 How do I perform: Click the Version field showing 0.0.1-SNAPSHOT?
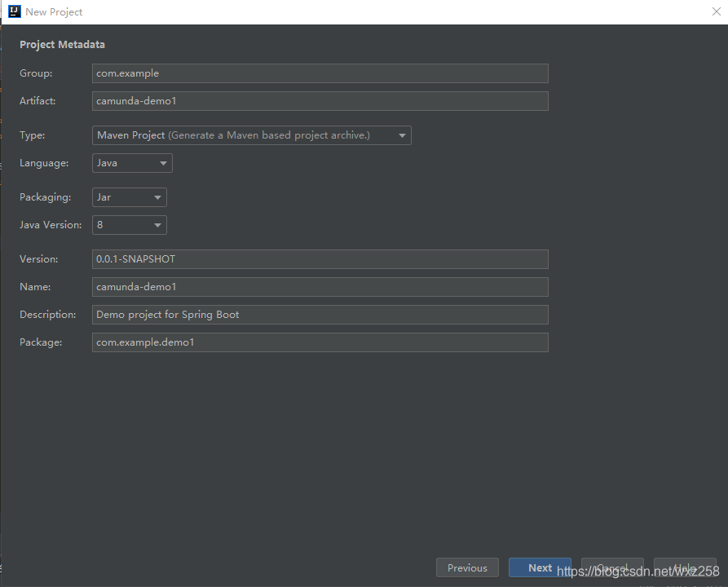pyautogui.click(x=320, y=258)
